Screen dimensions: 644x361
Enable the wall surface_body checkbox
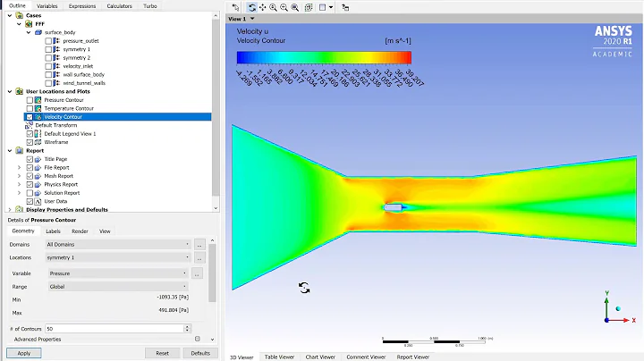click(48, 75)
